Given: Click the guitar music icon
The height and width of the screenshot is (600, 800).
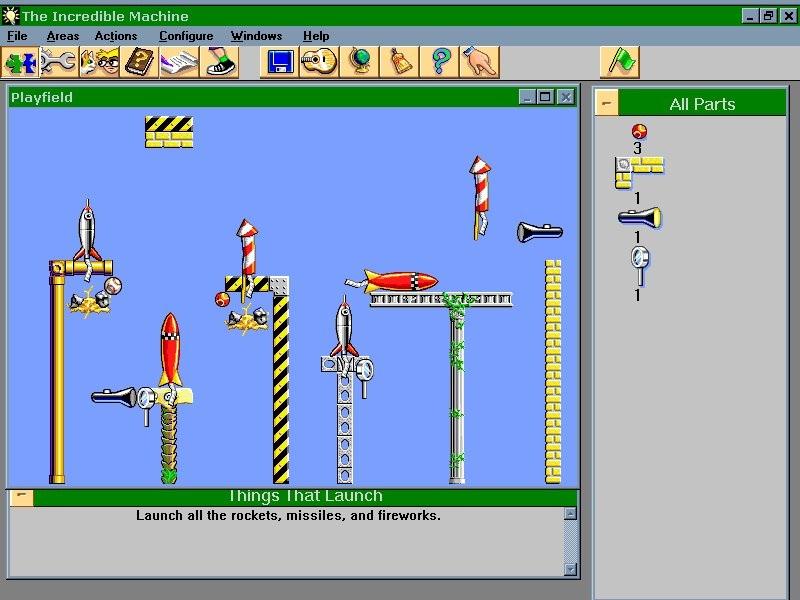Looking at the screenshot, I should (320, 62).
